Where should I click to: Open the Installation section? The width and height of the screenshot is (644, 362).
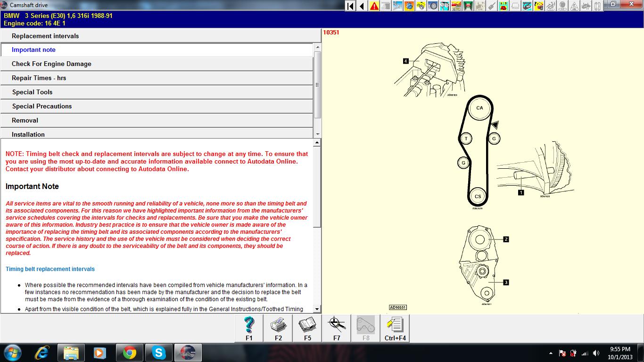pyautogui.click(x=157, y=133)
